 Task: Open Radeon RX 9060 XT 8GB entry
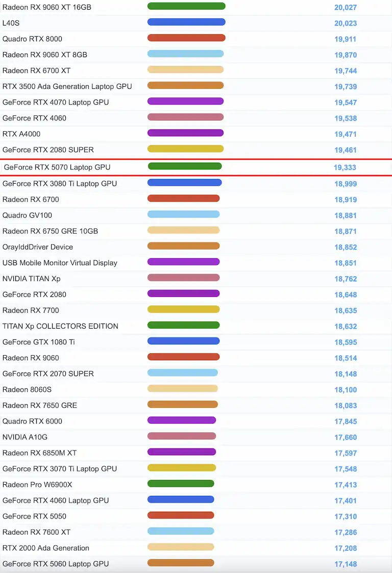tap(44, 55)
